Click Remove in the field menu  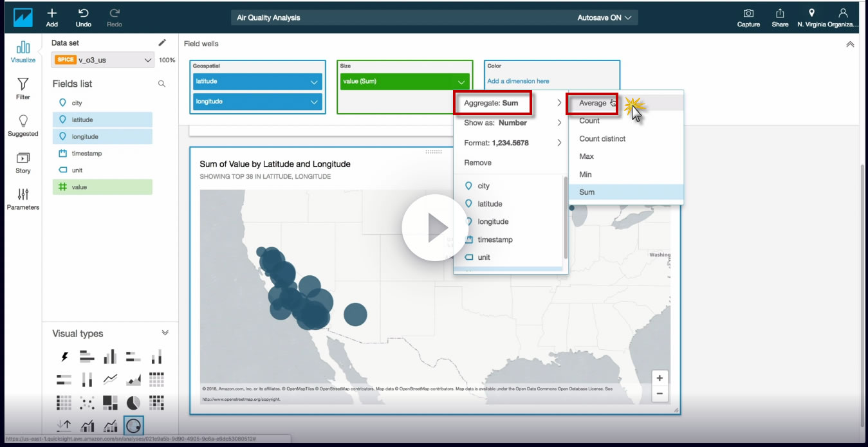point(477,163)
